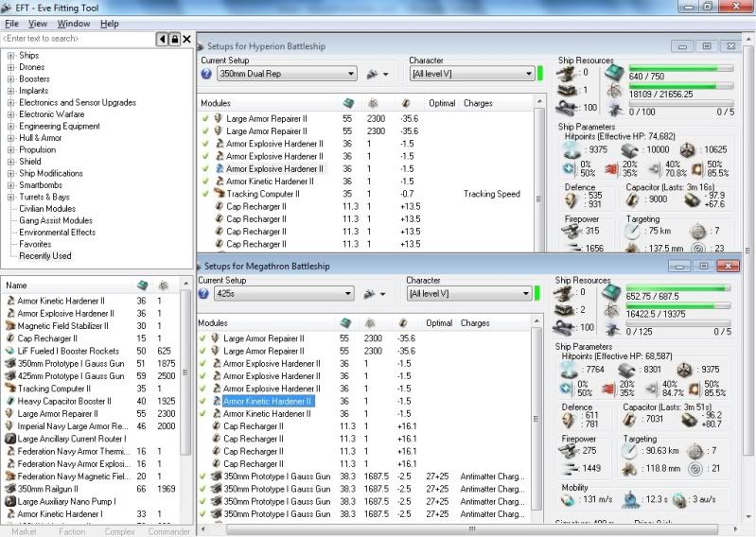The width and height of the screenshot is (756, 537).
Task: Click the module search text field
Action: pyautogui.click(x=79, y=39)
